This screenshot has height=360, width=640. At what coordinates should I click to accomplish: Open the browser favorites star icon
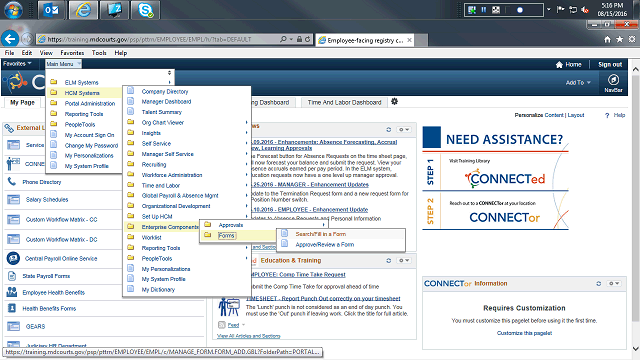tap(620, 40)
